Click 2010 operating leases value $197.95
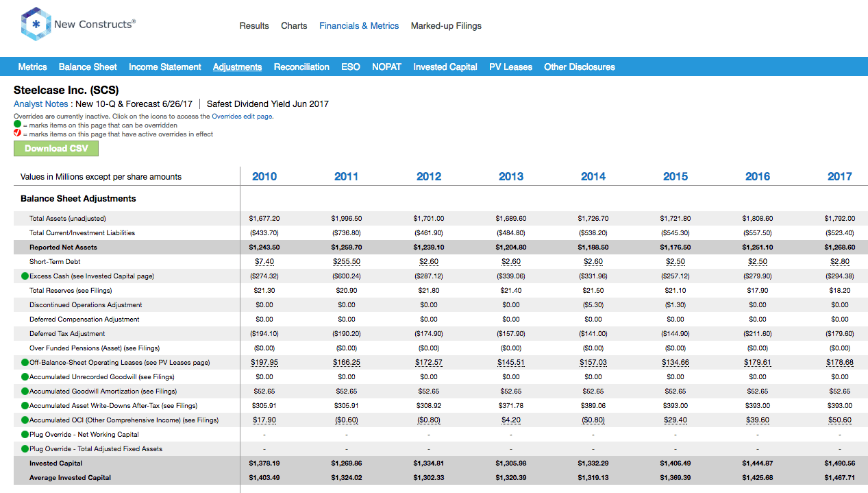Image resolution: width=868 pixels, height=493 pixels. 264,363
